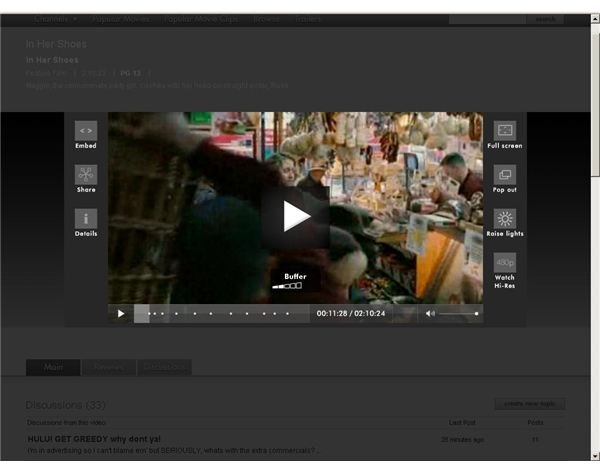Open the Share video option
600x464 pixels.
coord(86,175)
